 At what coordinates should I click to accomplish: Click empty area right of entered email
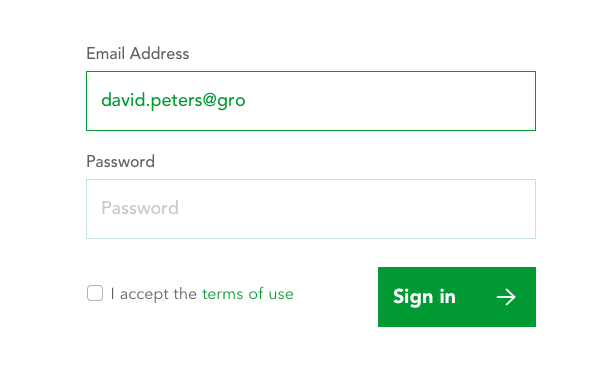click(388, 101)
